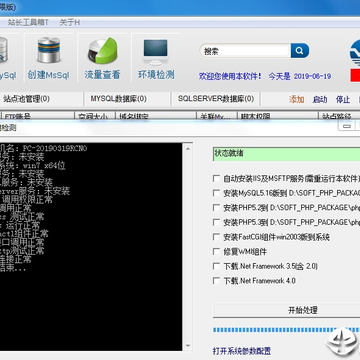This screenshot has width=360, height=360.
Task: Check 下载.Net Framework 3.5(含 2.0)
Action: [x=216, y=266]
